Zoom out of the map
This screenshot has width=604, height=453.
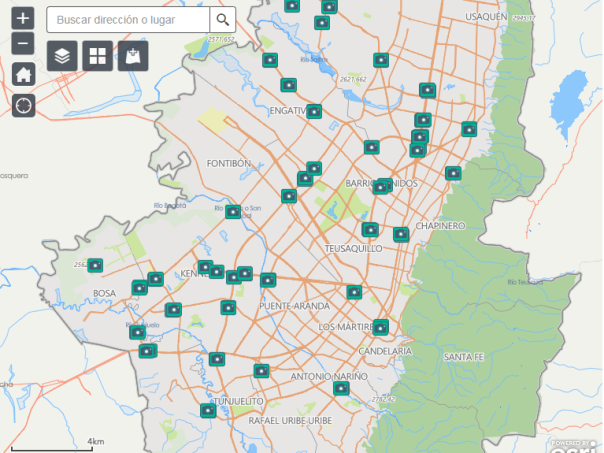click(23, 44)
